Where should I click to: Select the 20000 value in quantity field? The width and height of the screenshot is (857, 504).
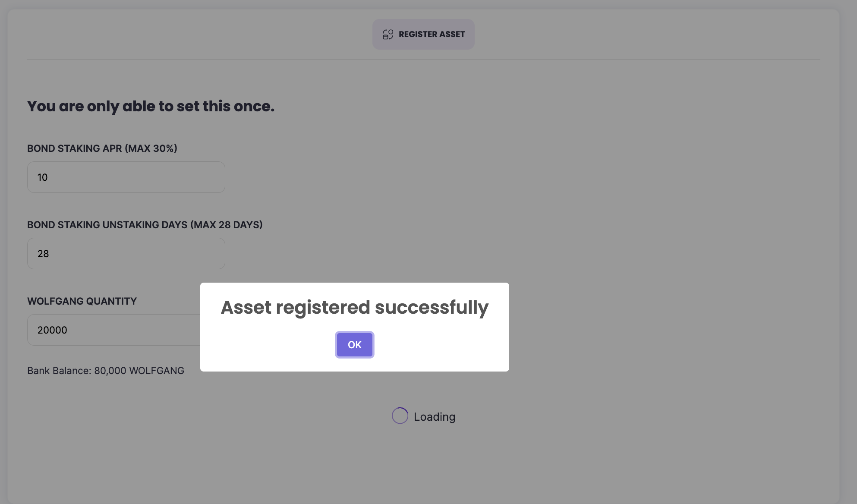pyautogui.click(x=52, y=330)
